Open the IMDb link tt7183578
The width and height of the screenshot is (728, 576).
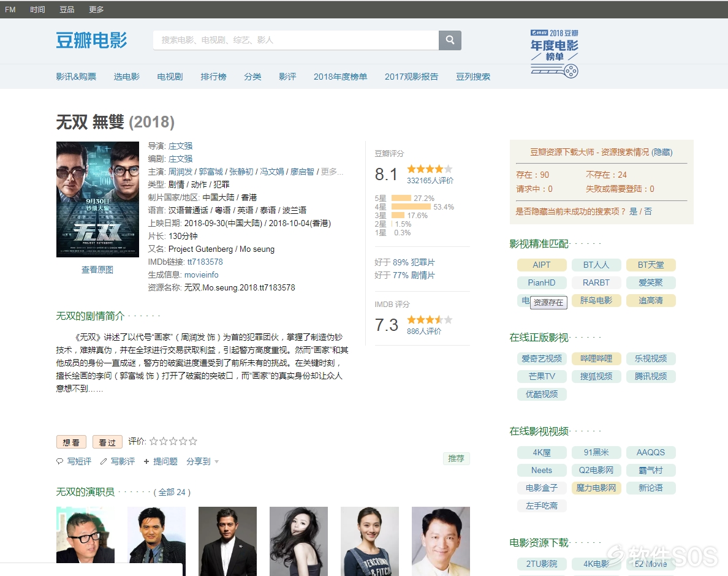click(x=205, y=262)
